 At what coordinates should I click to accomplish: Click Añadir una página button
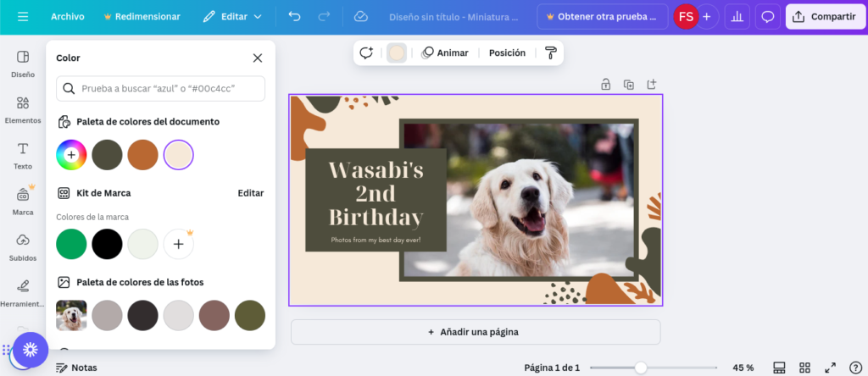476,332
